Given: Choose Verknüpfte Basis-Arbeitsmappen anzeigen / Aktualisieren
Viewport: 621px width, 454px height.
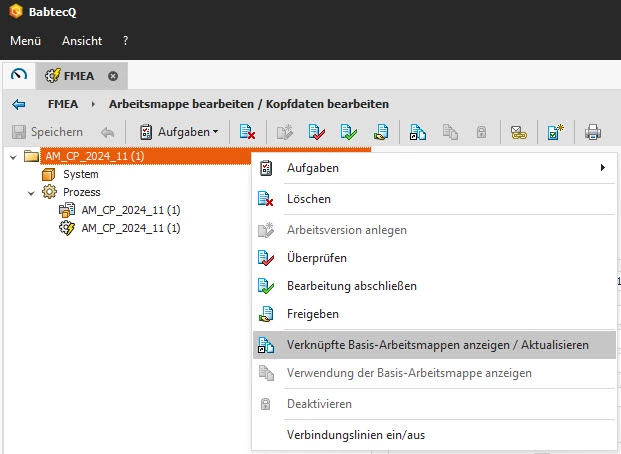Looking at the screenshot, I should (x=434, y=345).
